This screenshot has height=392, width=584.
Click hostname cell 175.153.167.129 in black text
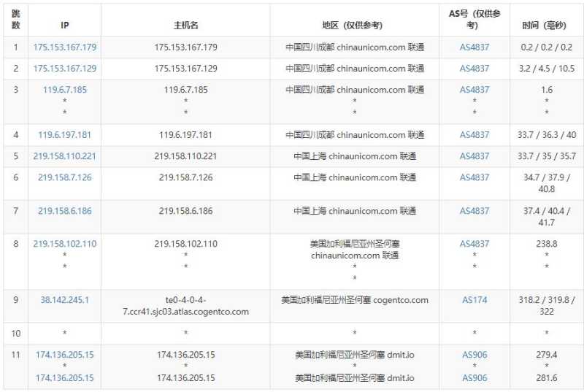(x=186, y=69)
